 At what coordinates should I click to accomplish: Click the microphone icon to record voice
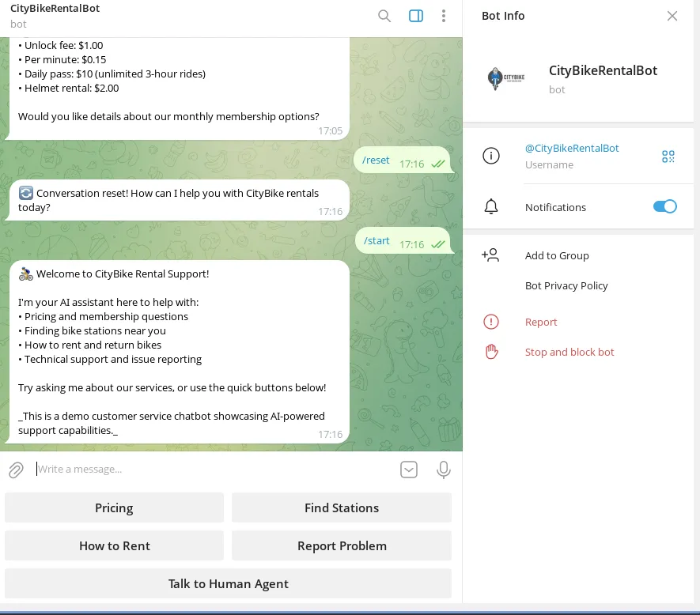tap(444, 470)
